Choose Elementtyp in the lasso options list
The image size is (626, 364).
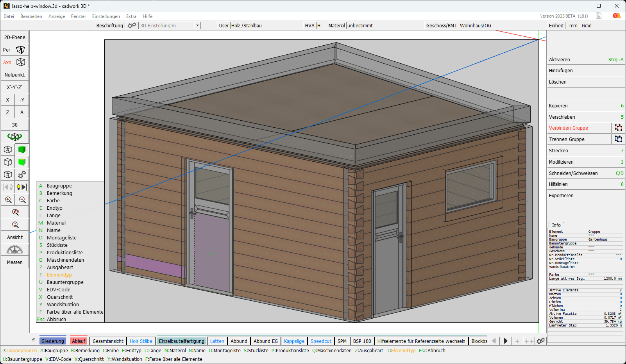[59, 275]
